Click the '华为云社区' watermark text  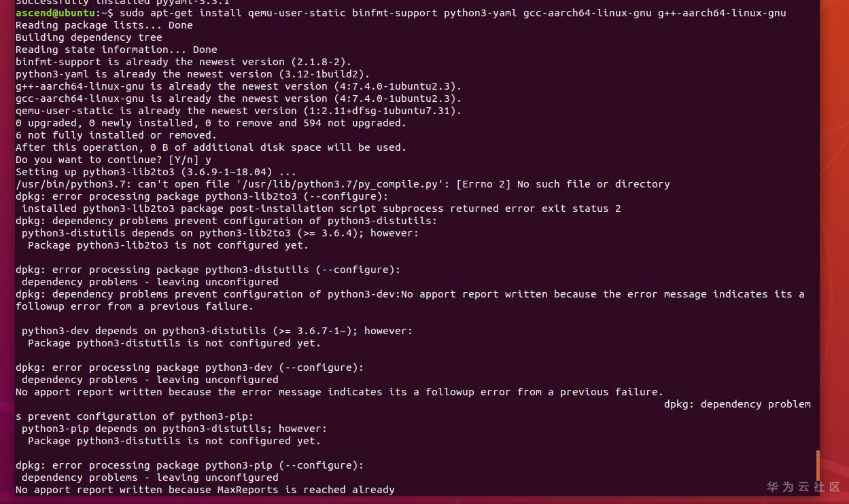pyautogui.click(x=804, y=487)
